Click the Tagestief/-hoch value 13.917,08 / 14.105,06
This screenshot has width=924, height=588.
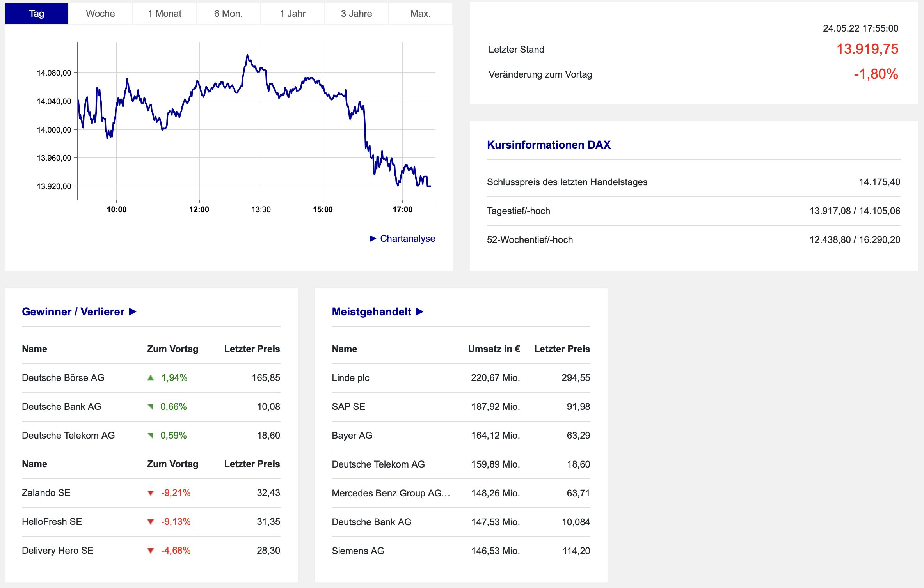coord(855,211)
